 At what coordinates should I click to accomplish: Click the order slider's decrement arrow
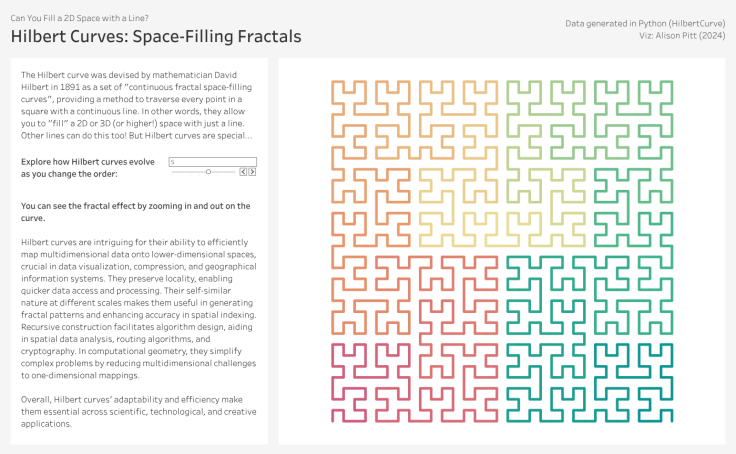243,172
